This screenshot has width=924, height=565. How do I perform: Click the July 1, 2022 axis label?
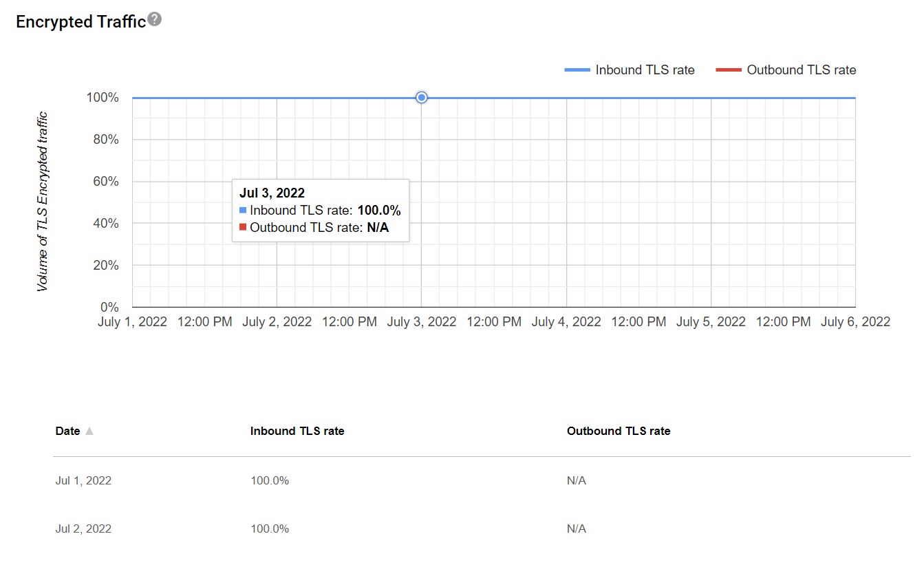tap(133, 322)
